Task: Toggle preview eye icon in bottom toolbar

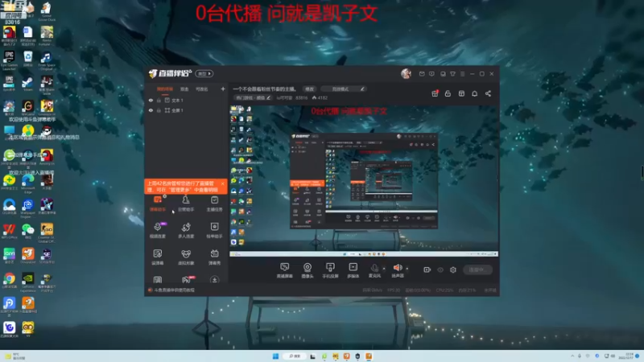Action: click(440, 269)
